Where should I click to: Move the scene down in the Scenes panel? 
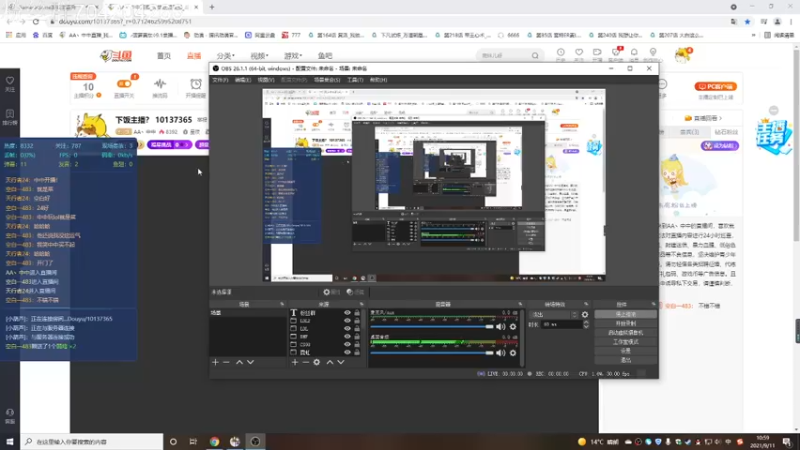point(251,362)
